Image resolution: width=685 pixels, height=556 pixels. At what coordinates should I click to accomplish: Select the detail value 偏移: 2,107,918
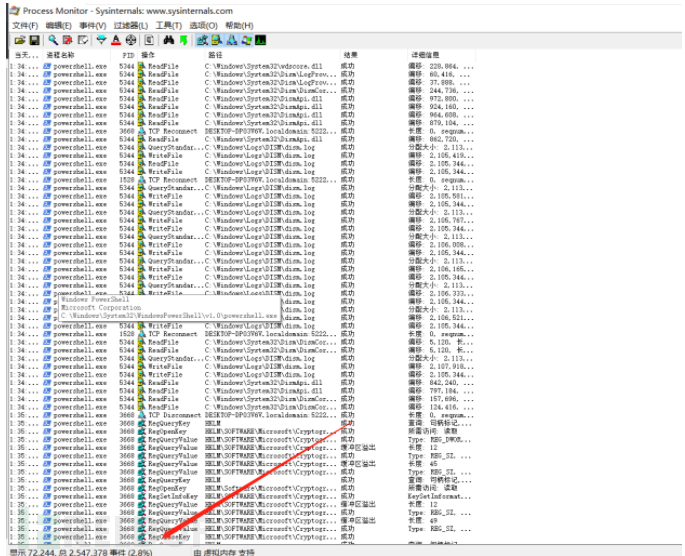(x=440, y=367)
